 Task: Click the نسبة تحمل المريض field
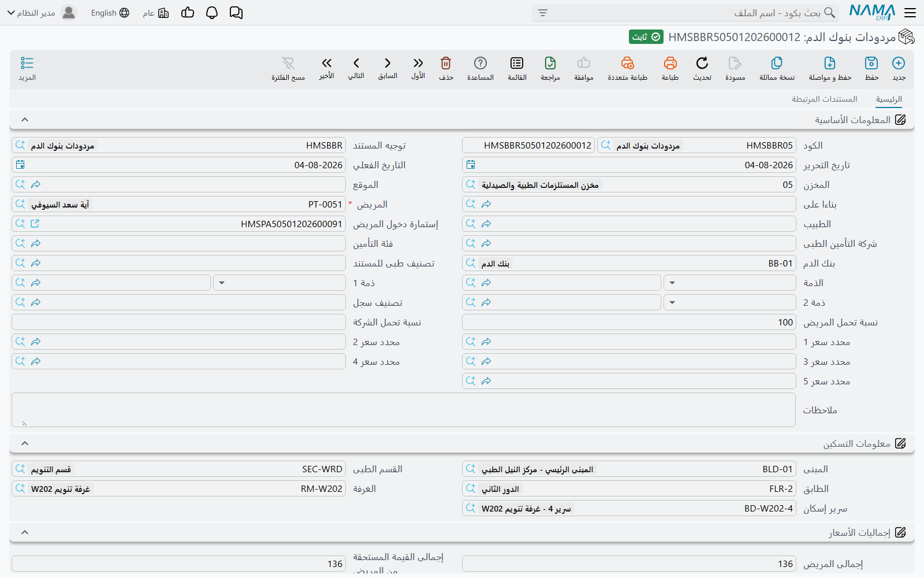coord(629,322)
